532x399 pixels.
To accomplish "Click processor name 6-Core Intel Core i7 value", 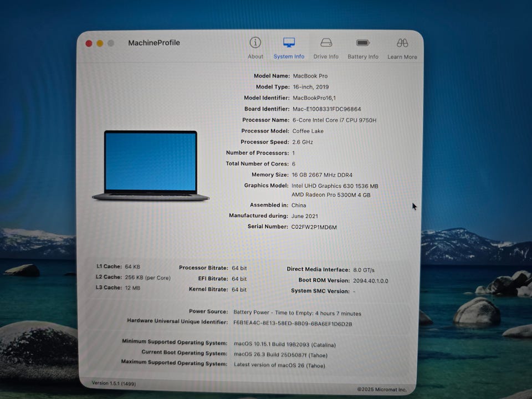I will (334, 120).
